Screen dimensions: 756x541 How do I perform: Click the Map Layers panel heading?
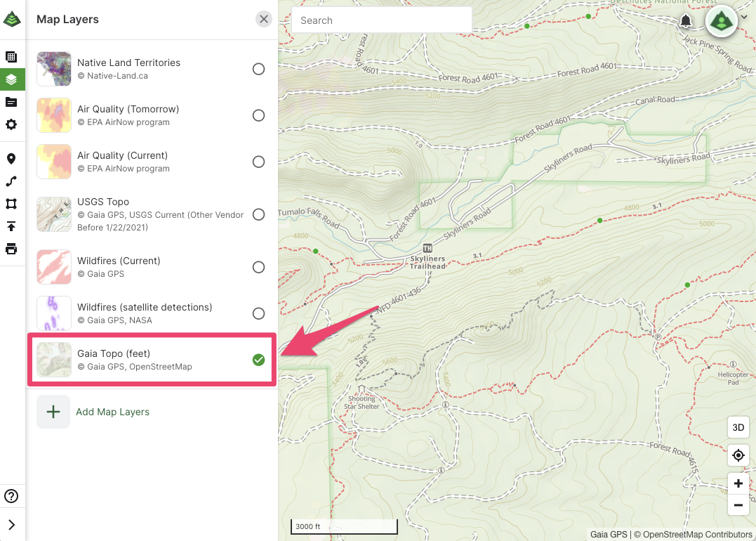(x=67, y=19)
